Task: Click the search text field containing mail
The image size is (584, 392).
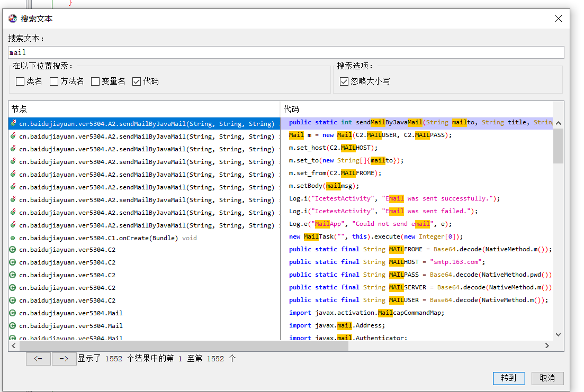Action: [x=286, y=52]
